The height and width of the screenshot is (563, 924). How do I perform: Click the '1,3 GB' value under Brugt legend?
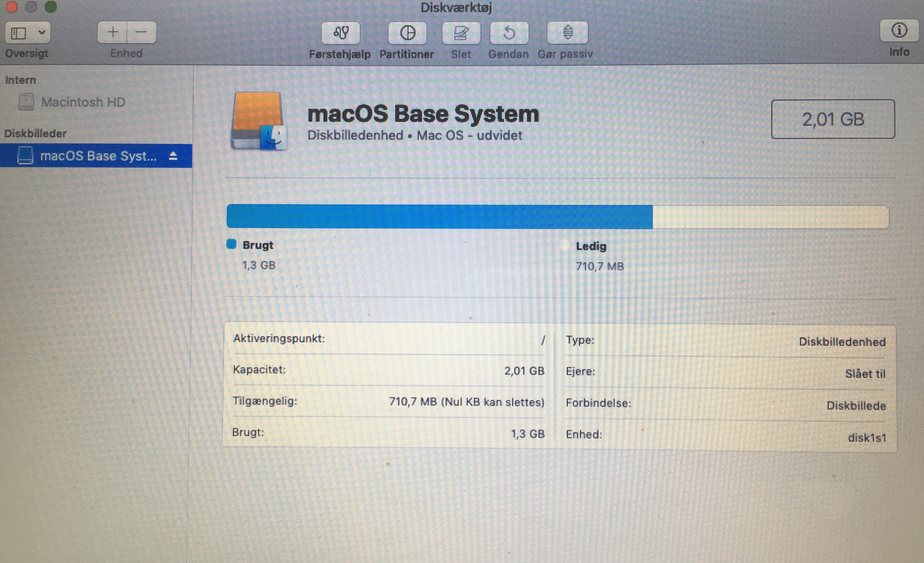[259, 265]
